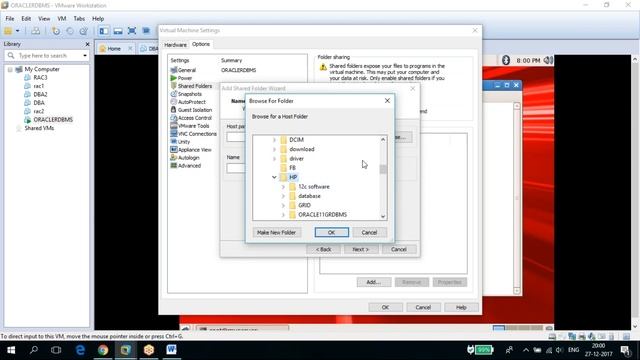Open the Help menu
Screen dimensions: 640x360
[98, 19]
